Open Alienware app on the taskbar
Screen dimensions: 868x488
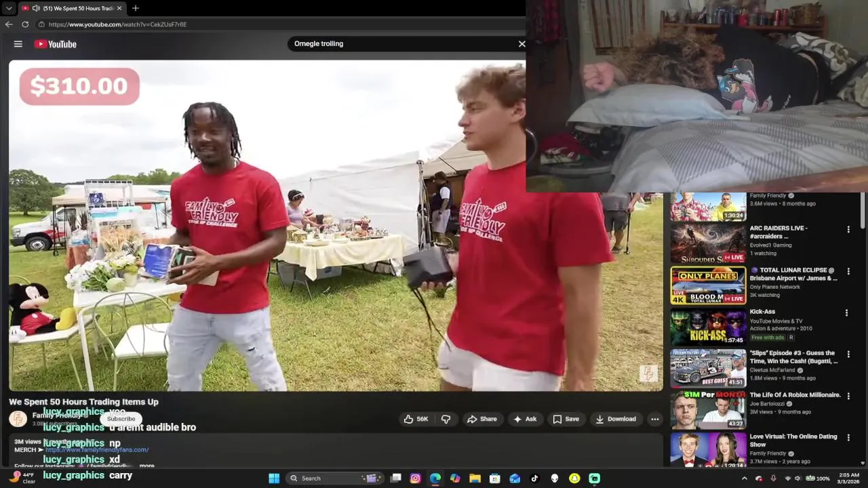(555, 479)
